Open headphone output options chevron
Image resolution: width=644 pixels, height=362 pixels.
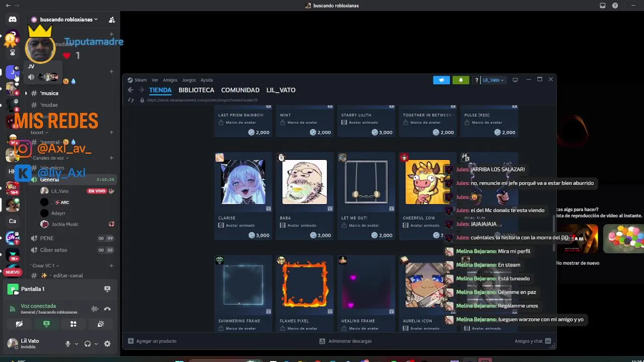click(x=96, y=344)
